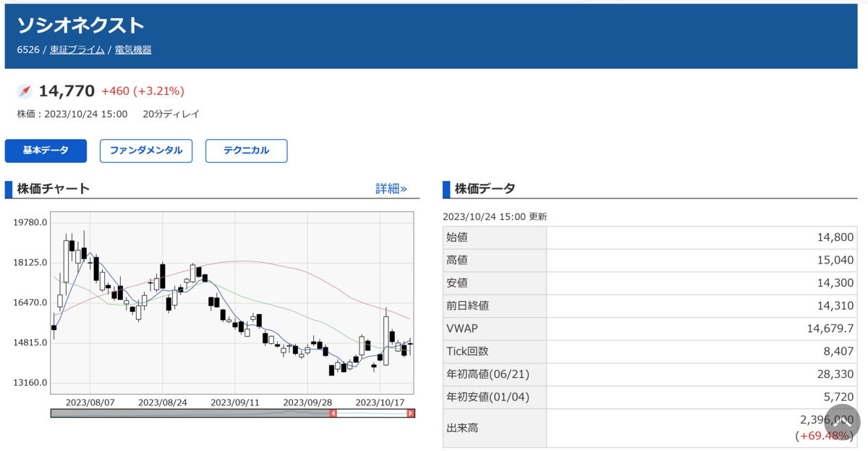Click the 2023/10/17 date axis label
Screen dimensions: 868x451
coord(380,402)
